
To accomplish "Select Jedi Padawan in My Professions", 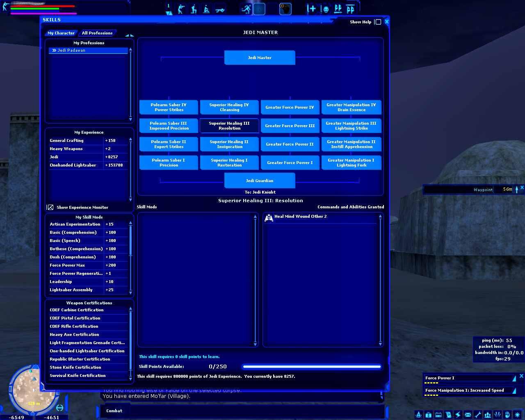I will tap(88, 50).
